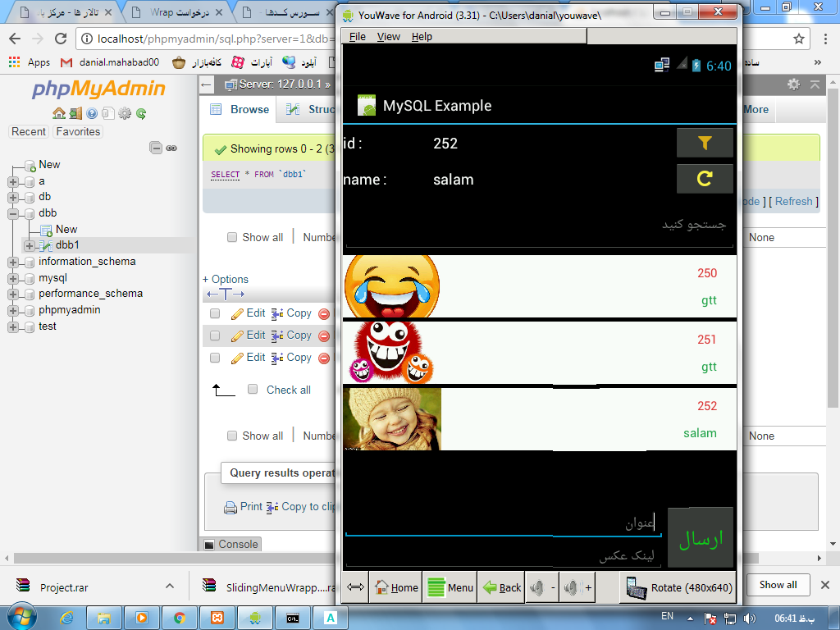The image size is (840, 630).
Task: Open the File menu in YouWave
Action: click(x=358, y=37)
